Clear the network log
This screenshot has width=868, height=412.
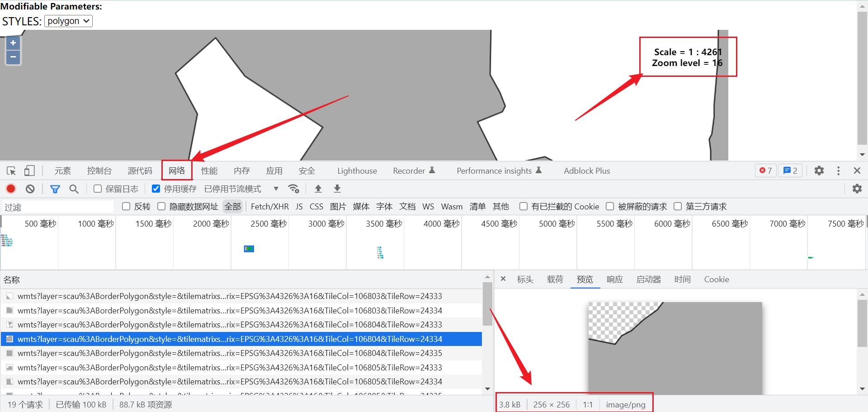[30, 189]
